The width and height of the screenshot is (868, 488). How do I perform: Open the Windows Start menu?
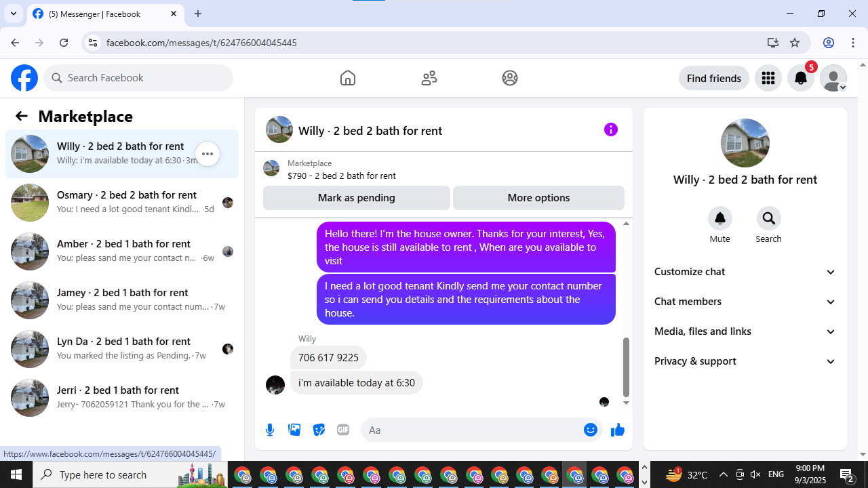coord(16,474)
